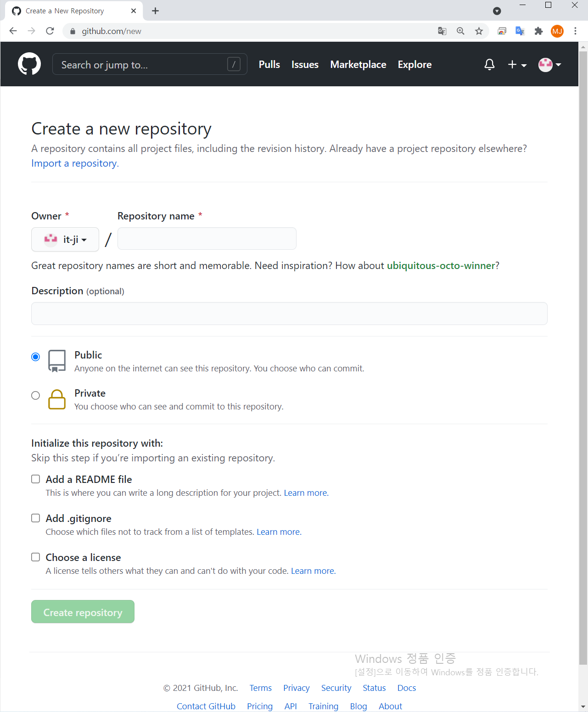This screenshot has width=588, height=712.
Task: Click the scrollbar up arrow
Action: (583, 46)
